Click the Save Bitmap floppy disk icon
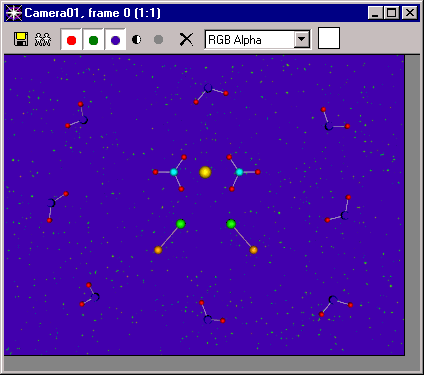Image resolution: width=424 pixels, height=375 pixels. pos(21,39)
